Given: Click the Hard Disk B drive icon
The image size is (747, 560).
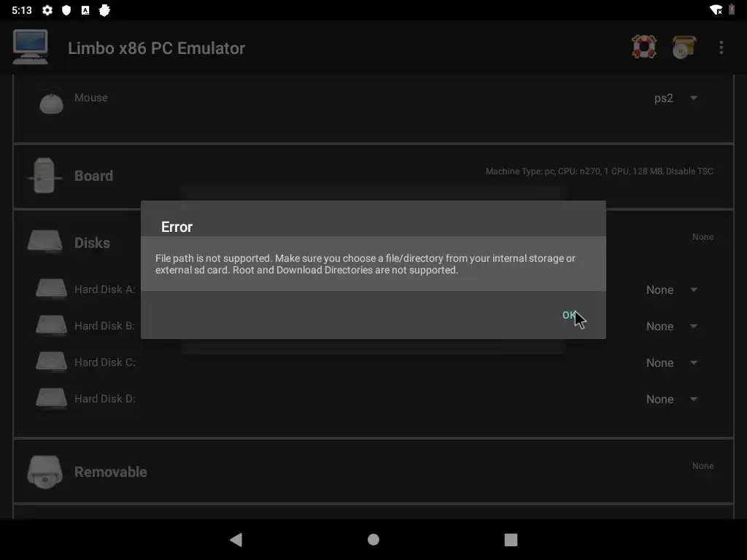Looking at the screenshot, I should (x=52, y=325).
